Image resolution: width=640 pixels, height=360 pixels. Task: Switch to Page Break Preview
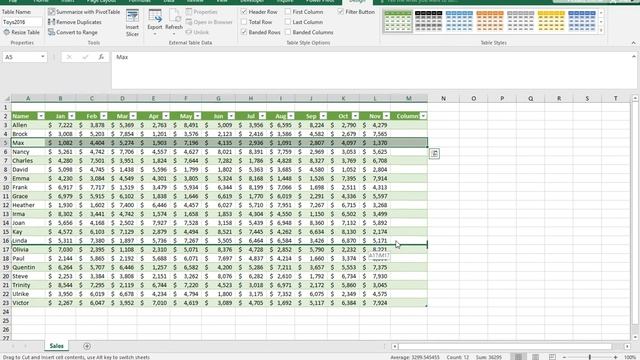click(x=552, y=357)
